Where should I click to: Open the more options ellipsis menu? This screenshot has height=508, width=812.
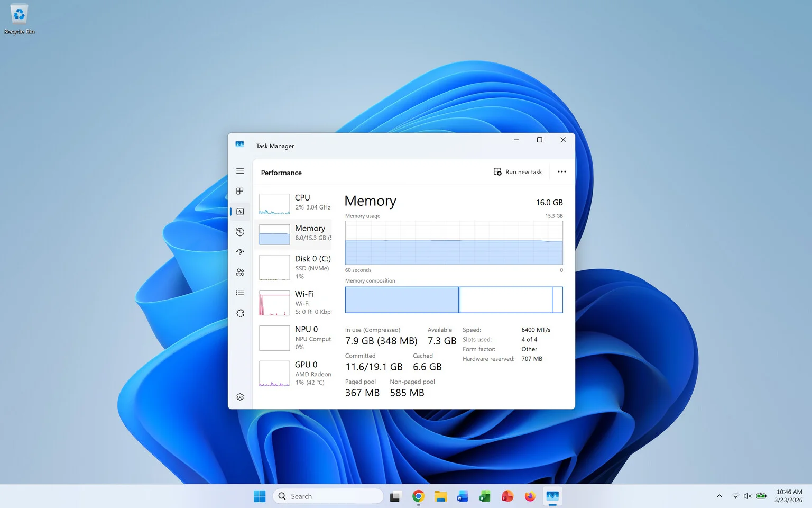pyautogui.click(x=561, y=171)
